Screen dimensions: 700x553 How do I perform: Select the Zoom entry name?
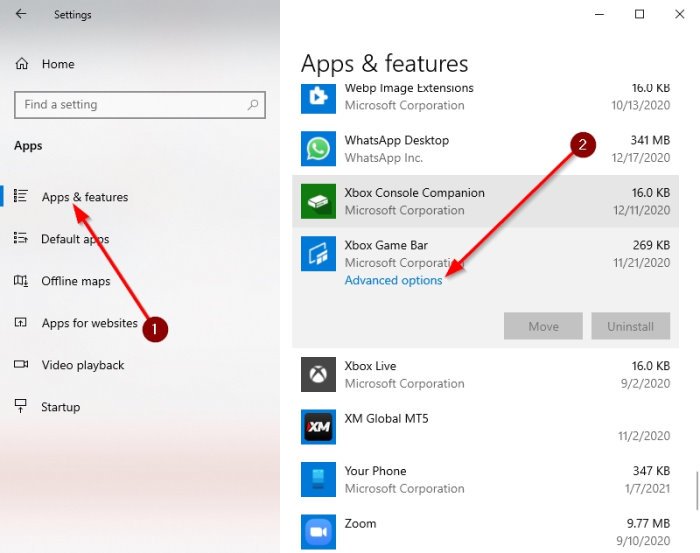[360, 523]
